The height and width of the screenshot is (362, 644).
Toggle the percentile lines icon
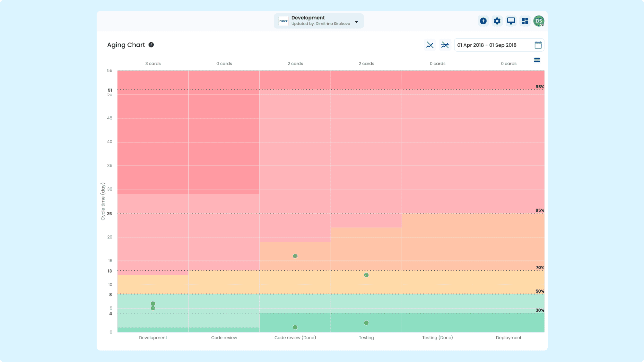coord(430,45)
